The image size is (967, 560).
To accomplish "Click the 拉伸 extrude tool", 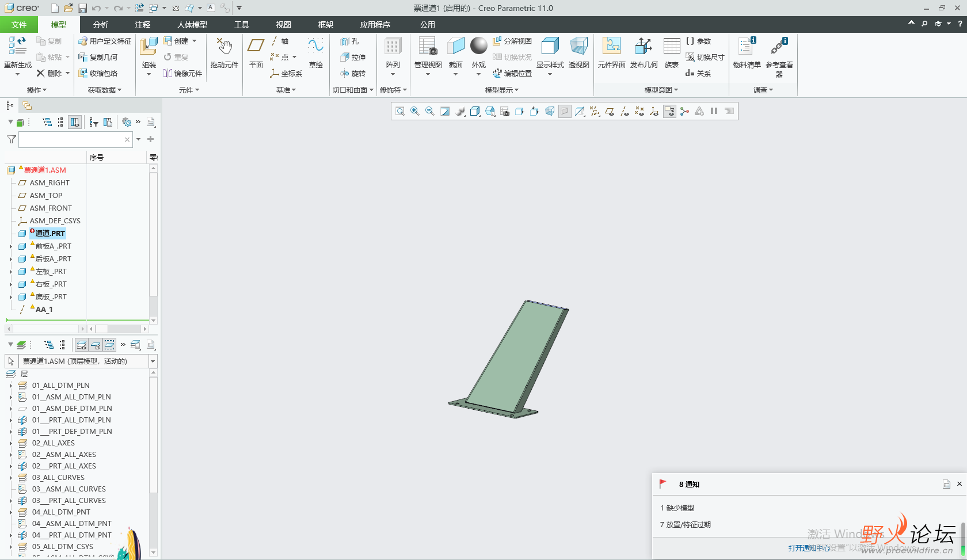I will click(x=353, y=58).
